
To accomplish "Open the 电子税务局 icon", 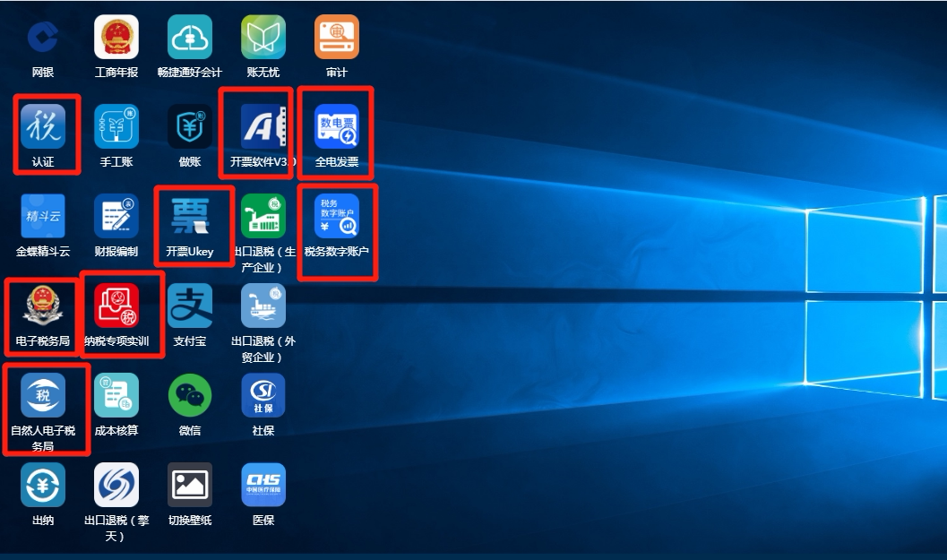I will point(43,306).
